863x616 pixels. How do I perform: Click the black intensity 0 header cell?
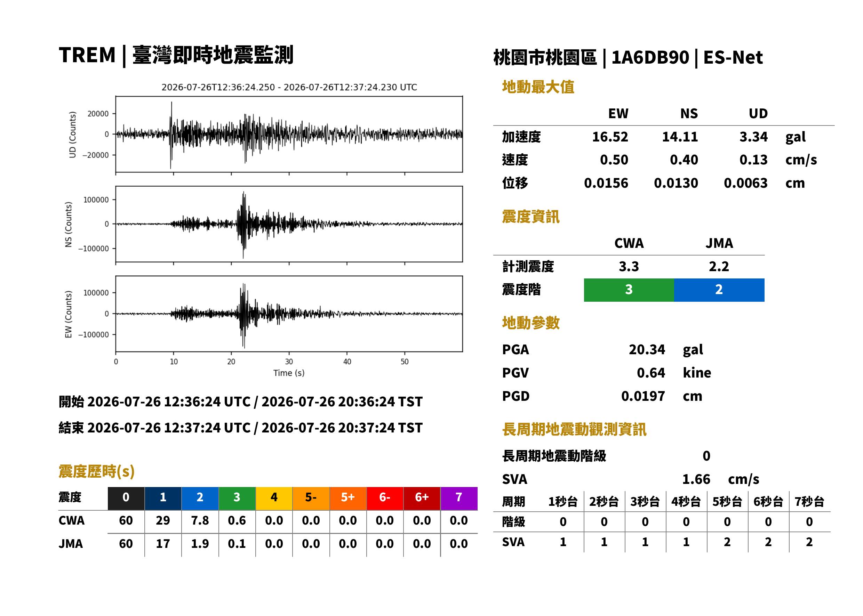(126, 499)
